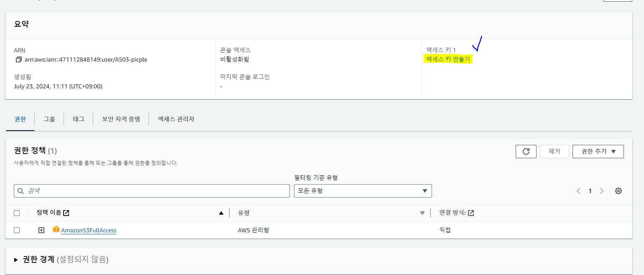Viewport: 644px width, 275px height.
Task: Refresh the permissions policies list
Action: pyautogui.click(x=526, y=151)
